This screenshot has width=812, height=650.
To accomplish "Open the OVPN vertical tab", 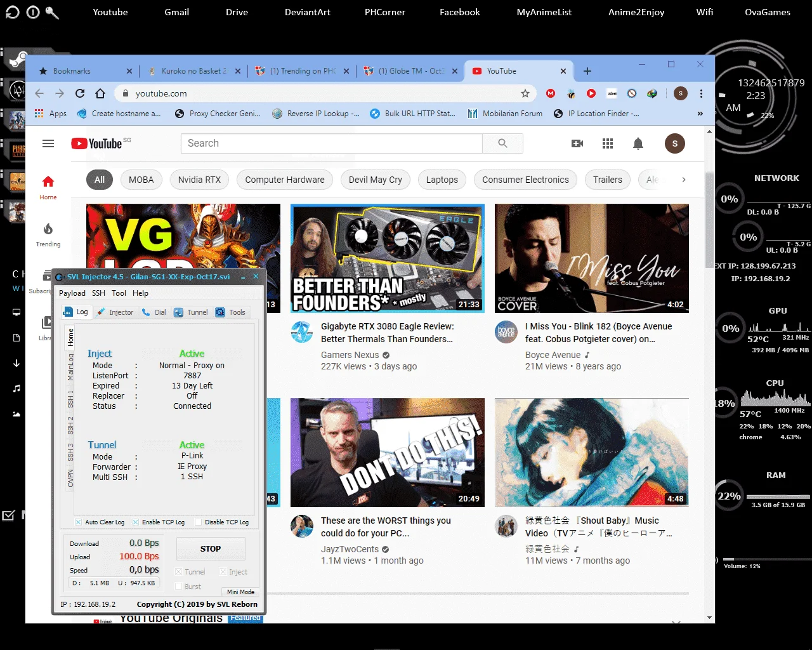I will tap(70, 478).
